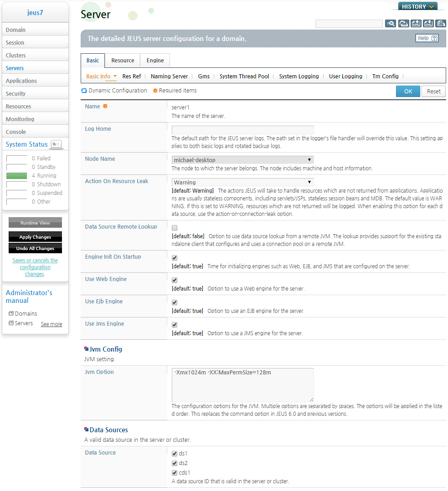Click the Required items star icon

pyautogui.click(x=155, y=91)
